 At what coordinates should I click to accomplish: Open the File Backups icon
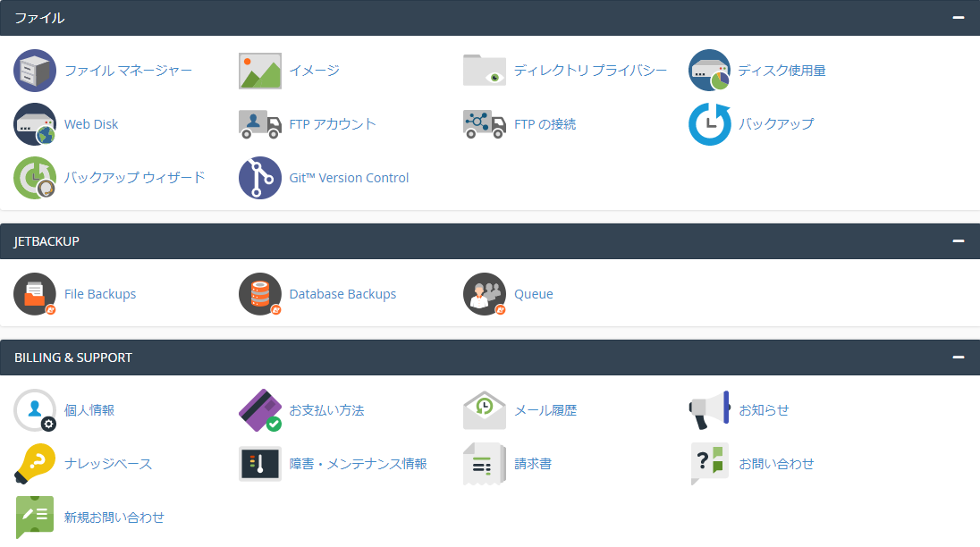[x=35, y=294]
